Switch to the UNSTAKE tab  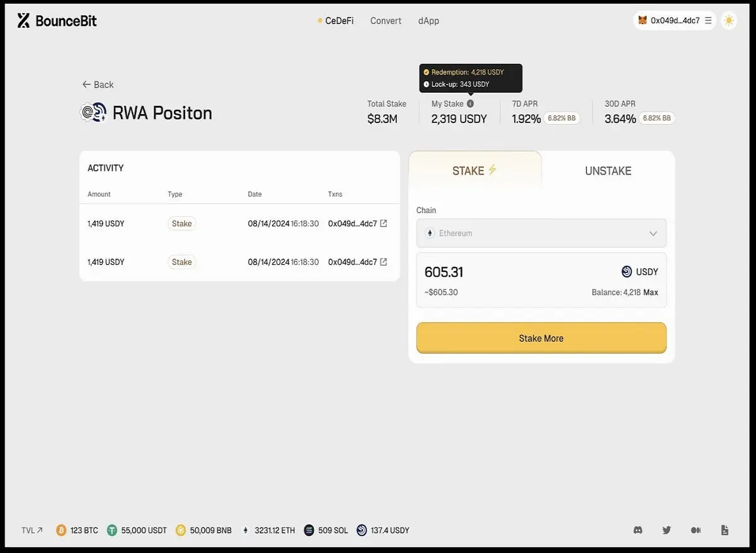click(x=608, y=170)
